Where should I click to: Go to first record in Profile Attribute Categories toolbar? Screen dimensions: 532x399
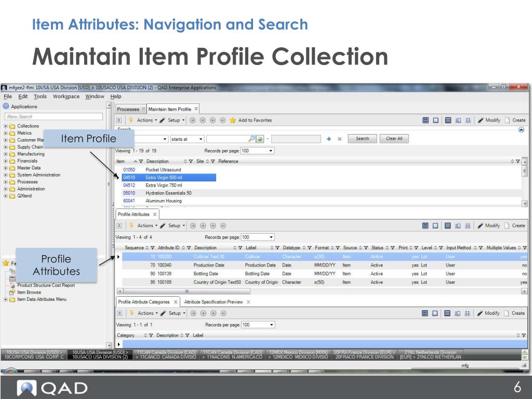click(x=193, y=313)
